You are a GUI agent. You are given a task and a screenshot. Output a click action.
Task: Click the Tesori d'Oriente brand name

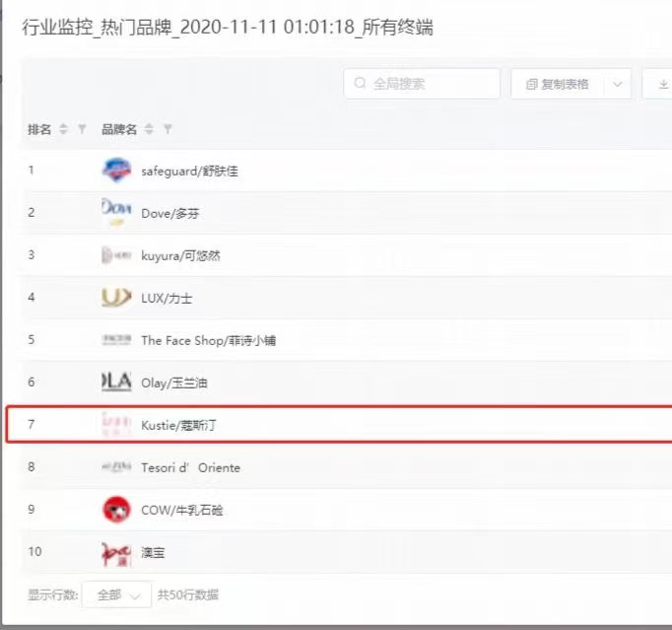pos(190,467)
